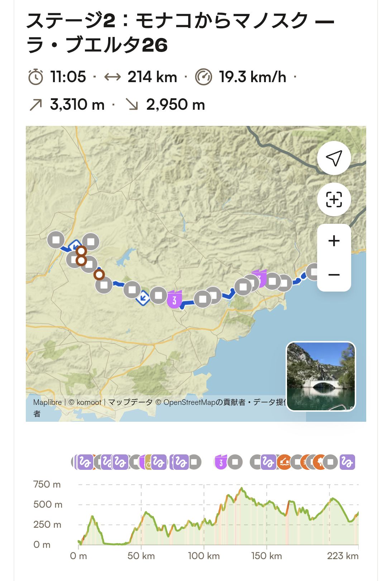Select the purple category 3 climb map flag
The image size is (392, 581).
tap(175, 299)
